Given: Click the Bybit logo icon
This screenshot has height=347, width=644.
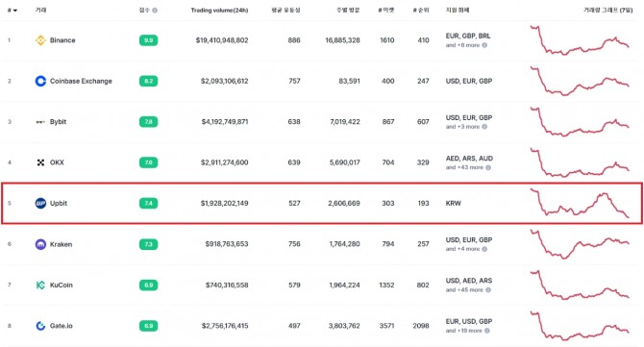Looking at the screenshot, I should (x=40, y=122).
